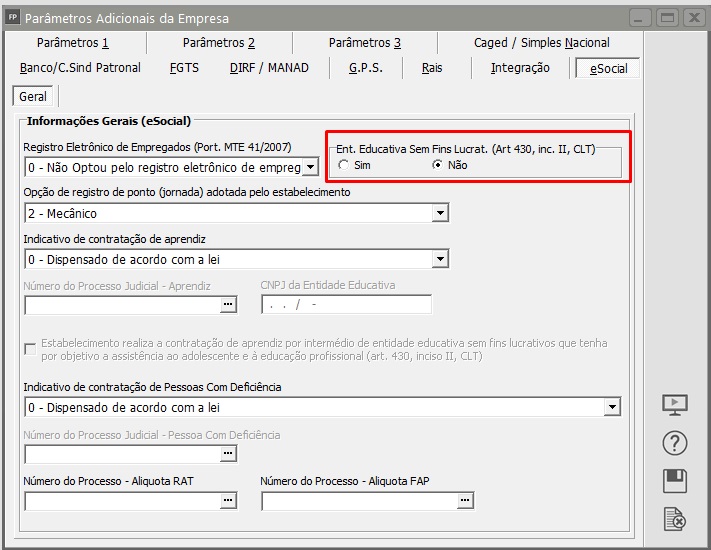Click the CNPJ da Entidade Educativa field
The image size is (711, 550).
coord(346,304)
